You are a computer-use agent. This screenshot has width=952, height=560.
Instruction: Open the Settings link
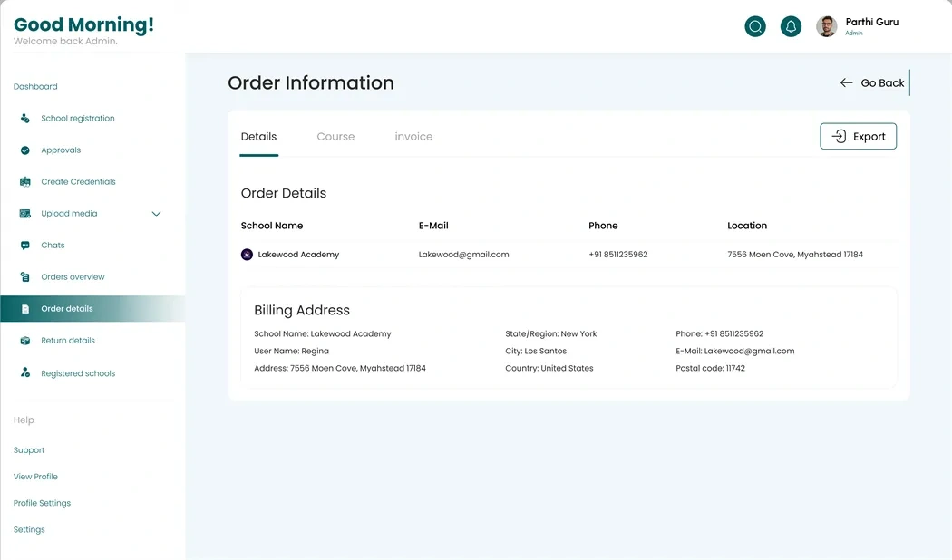[x=29, y=529]
